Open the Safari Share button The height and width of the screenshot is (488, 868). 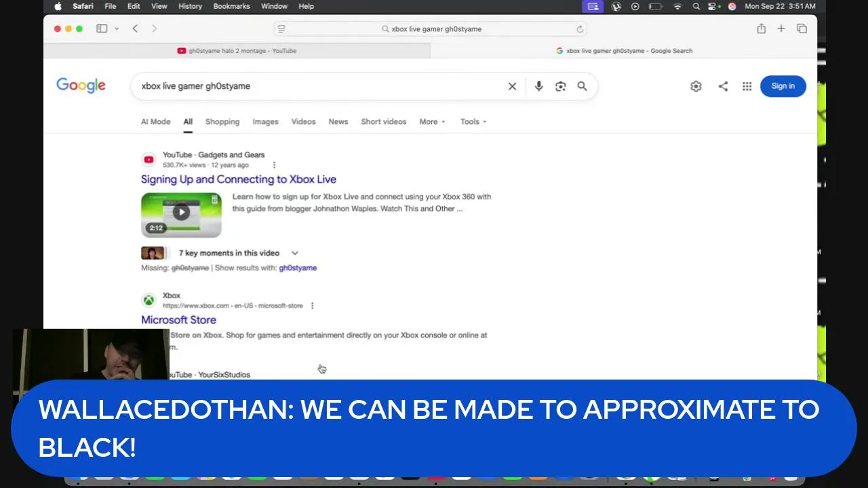[761, 28]
